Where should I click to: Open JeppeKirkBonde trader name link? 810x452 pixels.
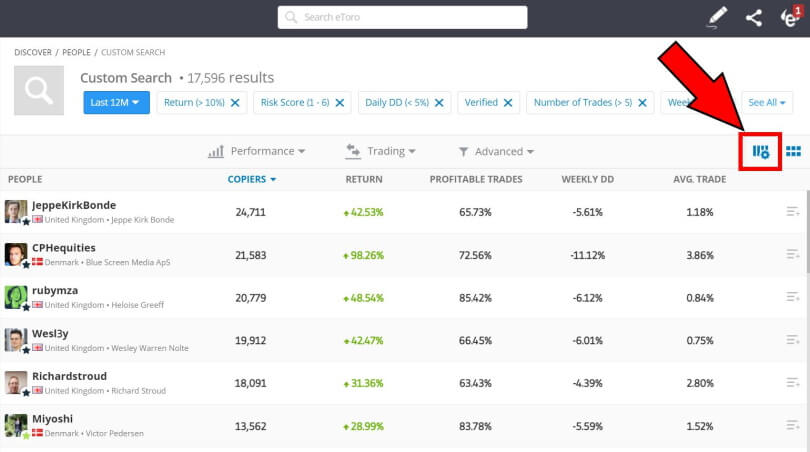[x=74, y=205]
